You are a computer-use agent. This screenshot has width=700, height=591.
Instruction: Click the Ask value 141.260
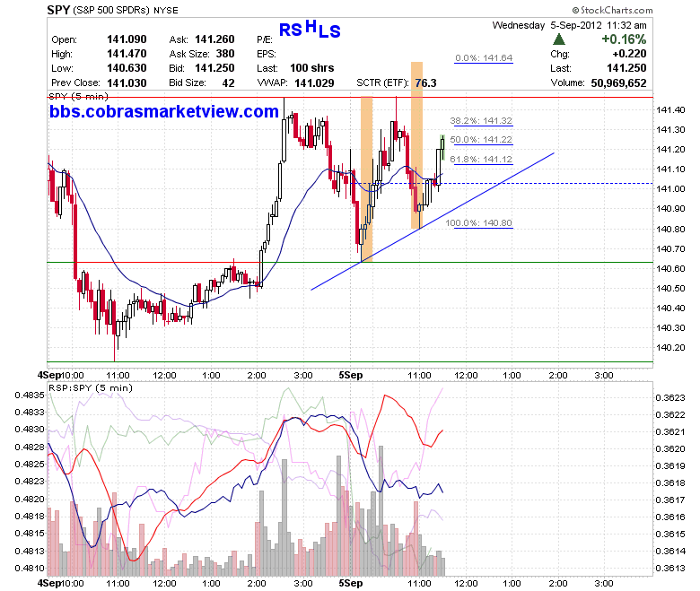(214, 39)
